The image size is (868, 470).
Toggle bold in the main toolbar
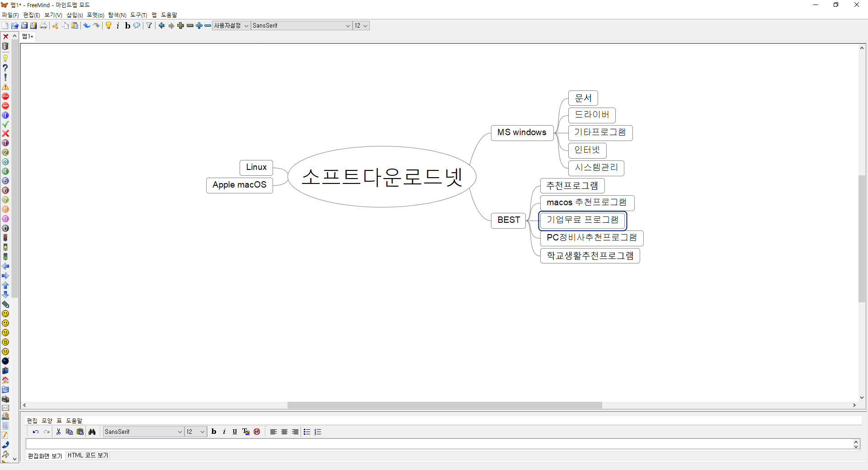(x=127, y=26)
